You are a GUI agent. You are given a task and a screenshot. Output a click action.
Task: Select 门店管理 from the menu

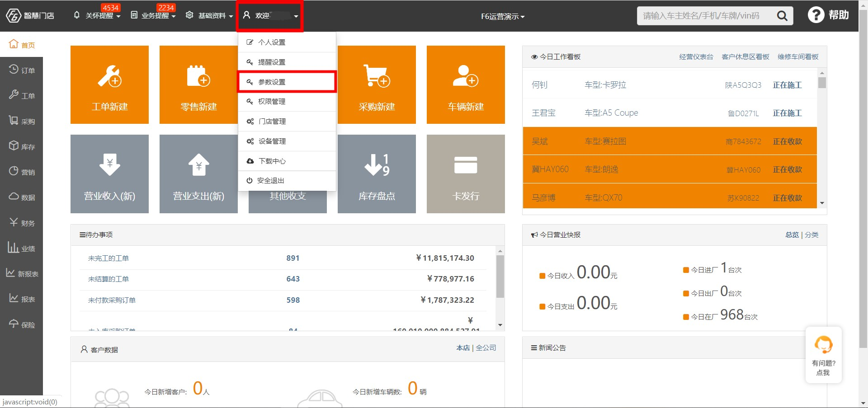[287, 121]
